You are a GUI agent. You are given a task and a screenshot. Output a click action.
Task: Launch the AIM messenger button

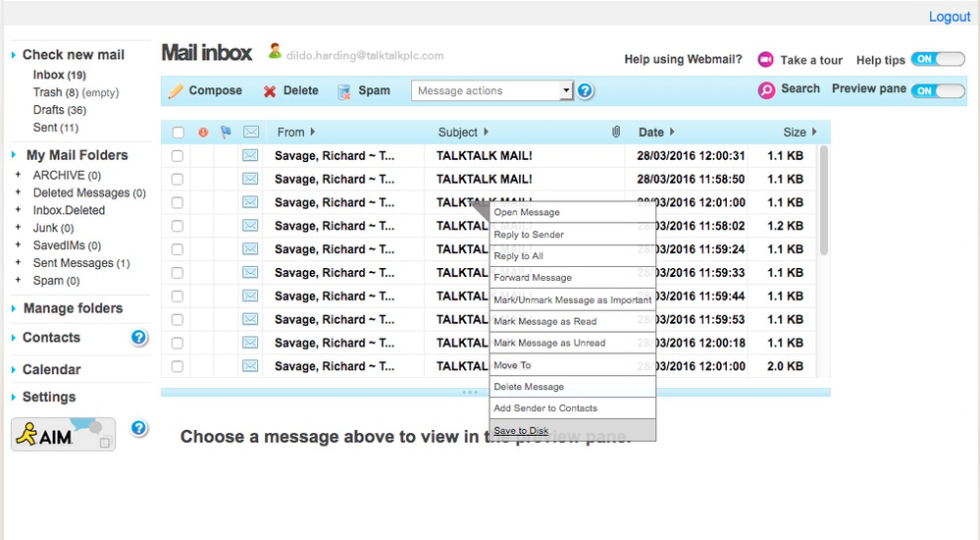63,434
